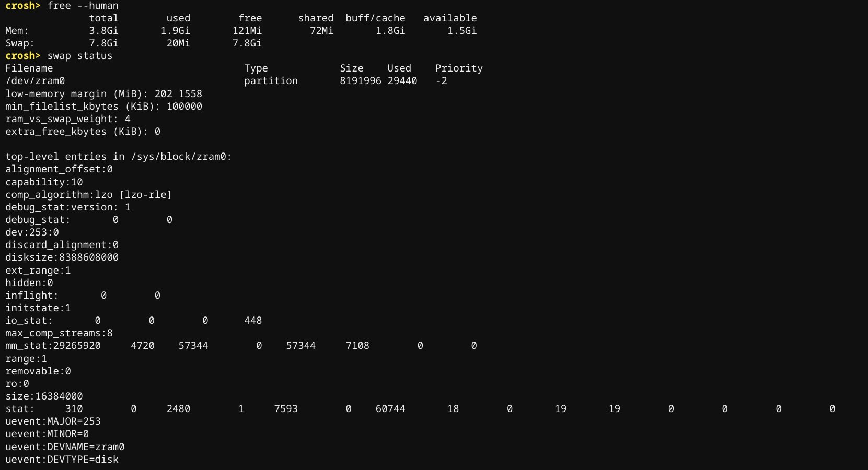This screenshot has height=470, width=868.
Task: Select the Mem total value 3.8Gi
Action: click(103, 31)
